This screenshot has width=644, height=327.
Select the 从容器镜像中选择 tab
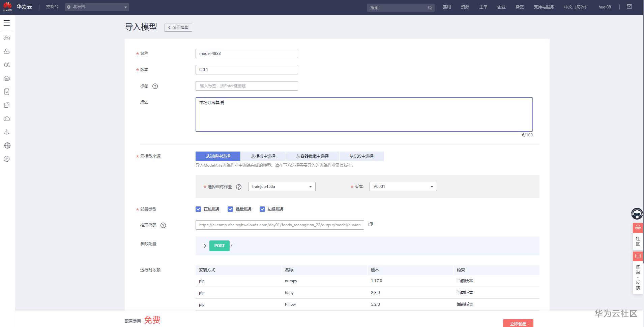click(x=313, y=156)
